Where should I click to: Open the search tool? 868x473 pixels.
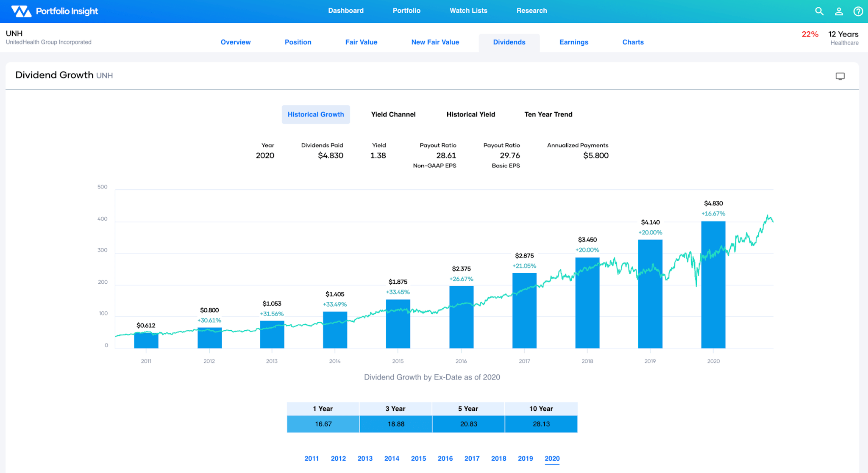pyautogui.click(x=819, y=11)
